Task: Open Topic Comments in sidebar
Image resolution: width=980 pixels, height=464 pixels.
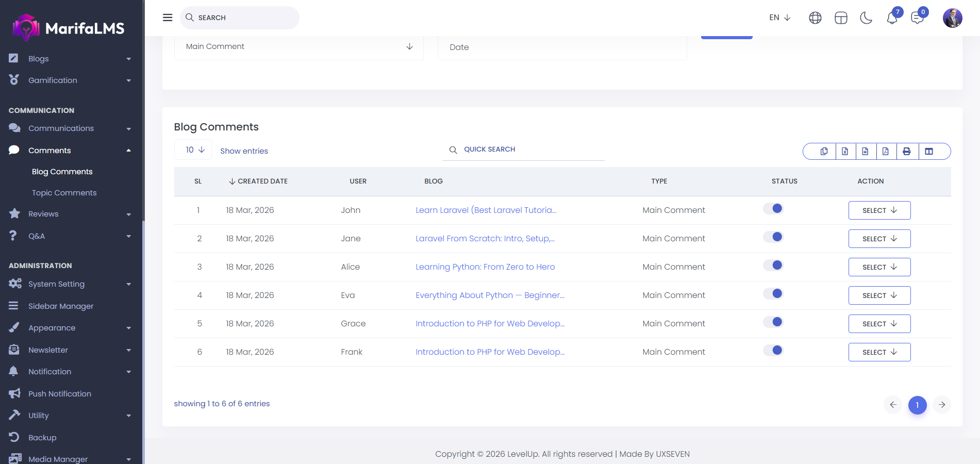Action: pyautogui.click(x=64, y=193)
